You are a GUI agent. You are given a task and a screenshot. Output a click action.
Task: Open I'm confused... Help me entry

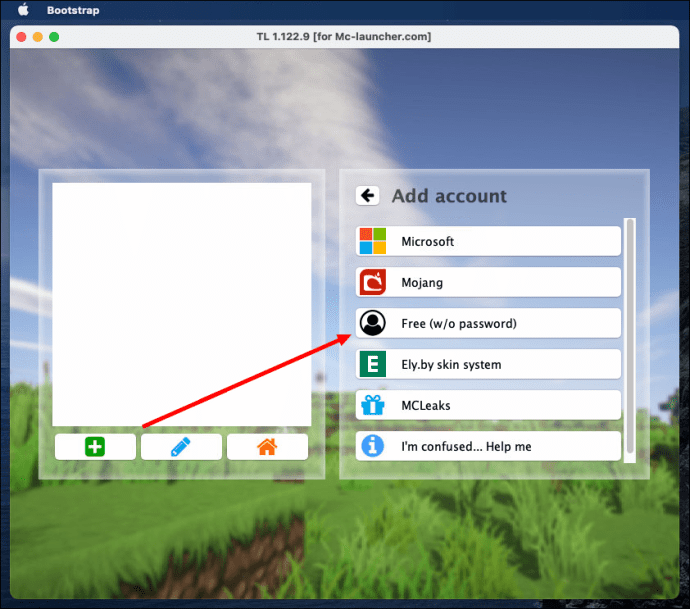488,446
